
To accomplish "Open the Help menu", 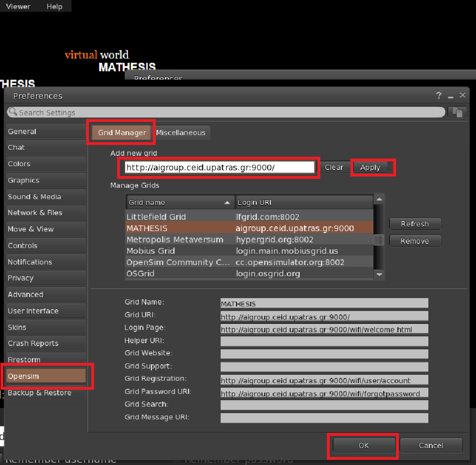I will pyautogui.click(x=55, y=7).
